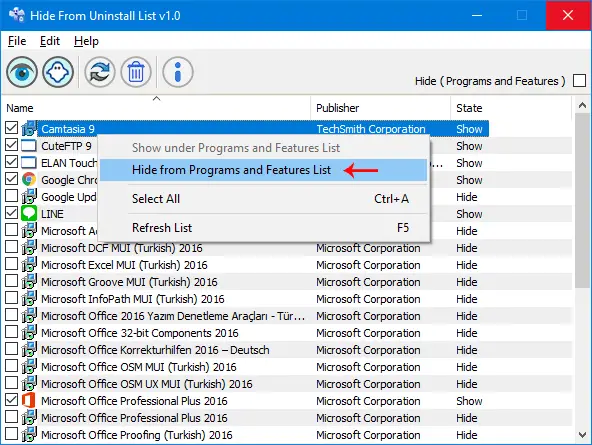Click the refresh arrows toolbar icon
The width and height of the screenshot is (592, 445).
[100, 72]
